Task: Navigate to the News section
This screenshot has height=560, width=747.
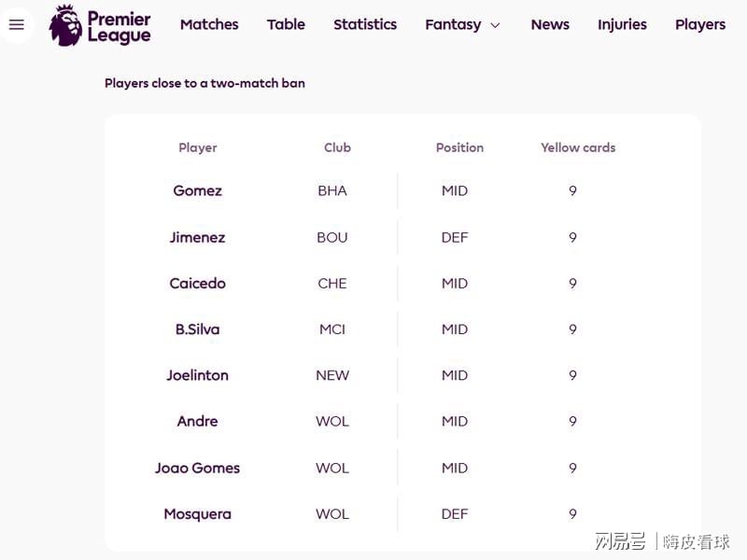Action: click(550, 24)
